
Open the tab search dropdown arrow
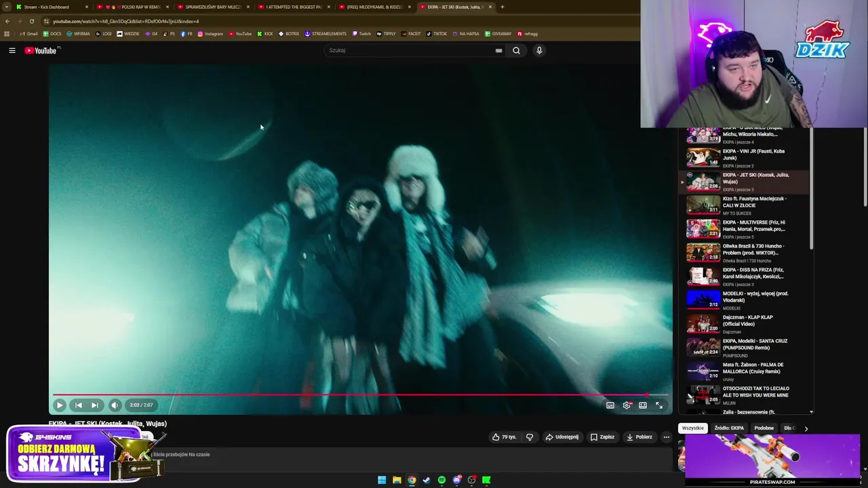(6, 7)
